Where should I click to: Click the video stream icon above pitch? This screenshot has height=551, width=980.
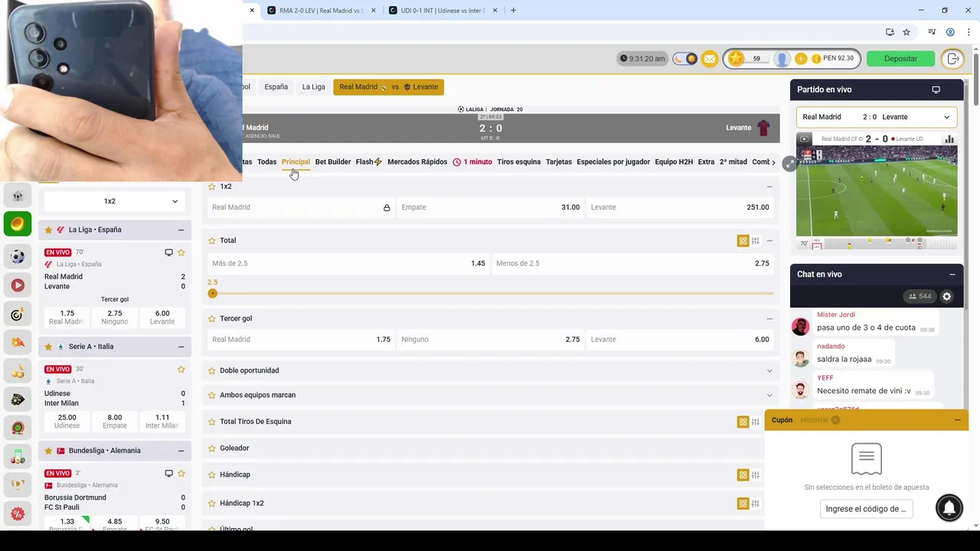pyautogui.click(x=804, y=139)
